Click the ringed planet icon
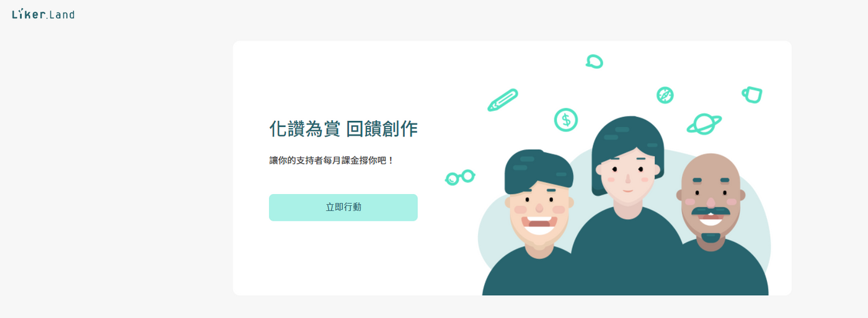This screenshot has width=868, height=318. pyautogui.click(x=704, y=124)
